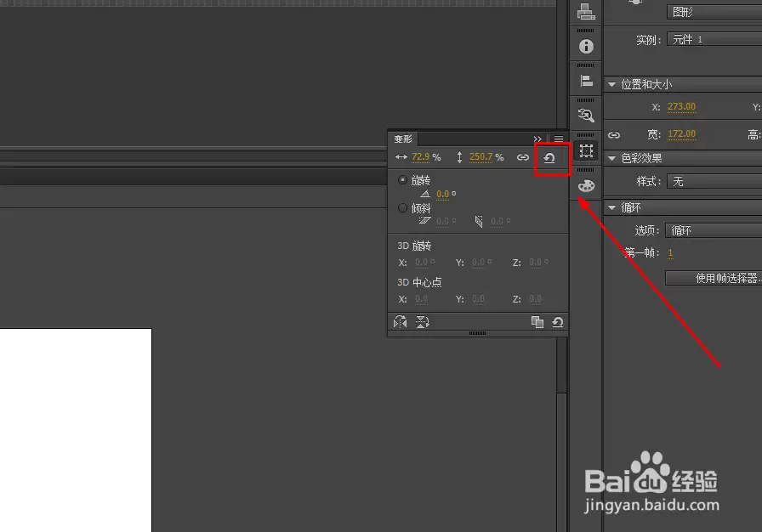762x532 pixels.
Task: Toggle the constrain proportions link in Transform panel
Action: (x=523, y=157)
